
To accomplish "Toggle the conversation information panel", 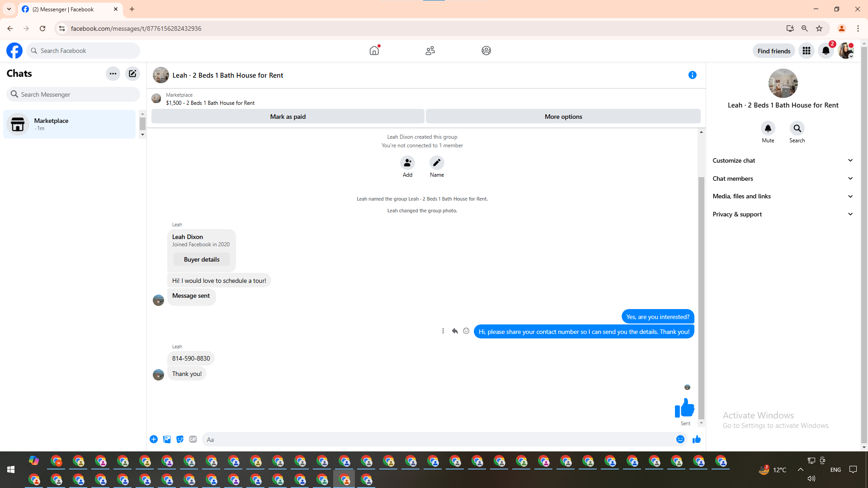I will pos(692,75).
